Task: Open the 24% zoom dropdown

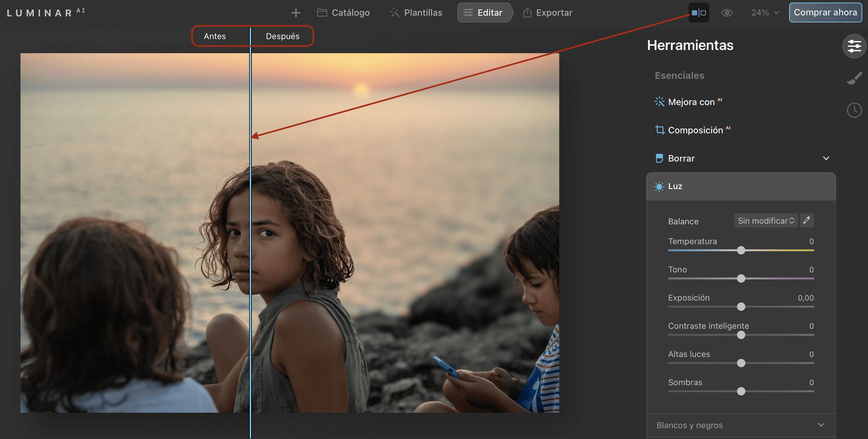Action: [x=765, y=13]
